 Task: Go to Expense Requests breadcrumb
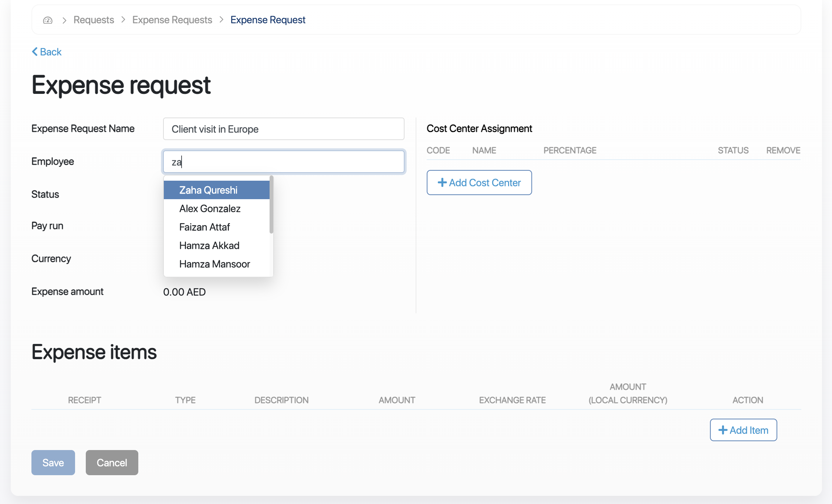tap(172, 20)
